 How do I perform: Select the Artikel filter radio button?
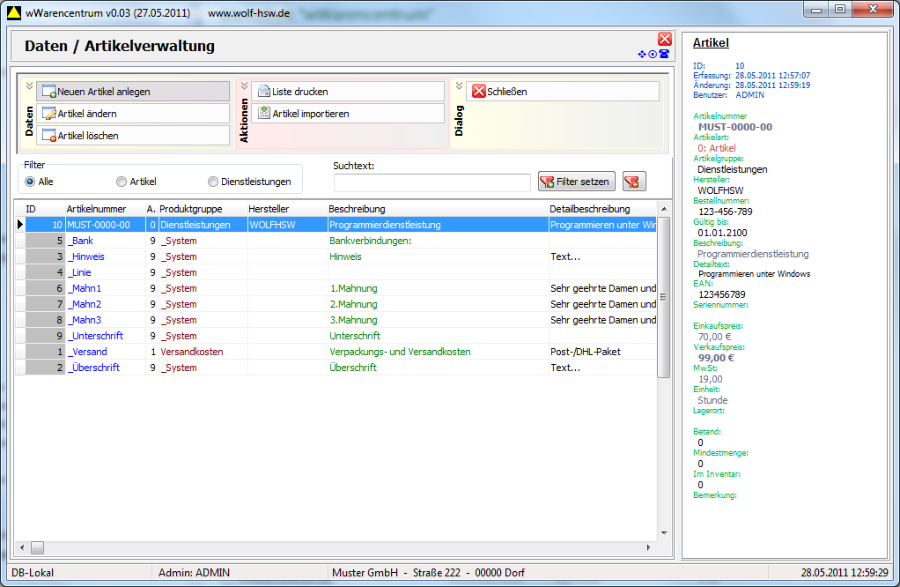(121, 182)
